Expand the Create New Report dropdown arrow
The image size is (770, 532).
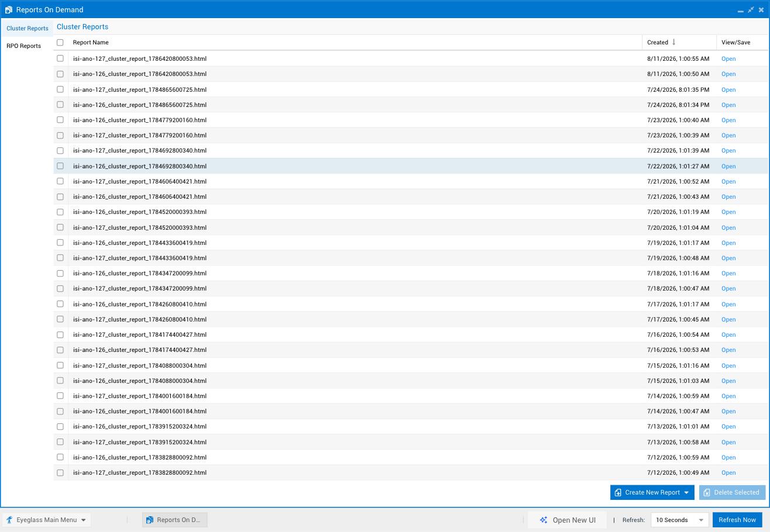point(686,492)
